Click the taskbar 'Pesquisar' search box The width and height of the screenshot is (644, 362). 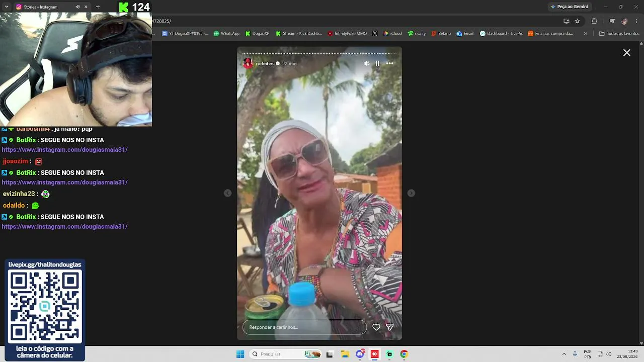click(286, 354)
